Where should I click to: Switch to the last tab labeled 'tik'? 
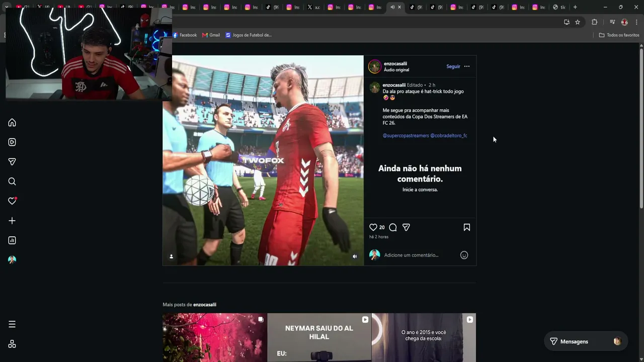pyautogui.click(x=559, y=7)
